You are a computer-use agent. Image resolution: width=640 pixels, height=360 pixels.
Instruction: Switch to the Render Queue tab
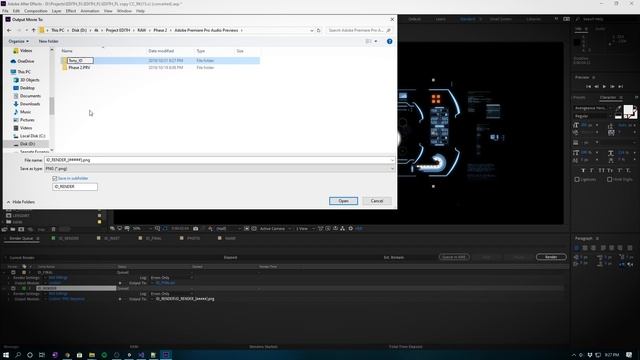tap(21, 238)
